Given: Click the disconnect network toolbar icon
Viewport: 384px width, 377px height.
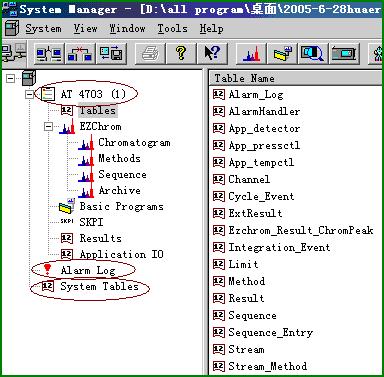Looking at the screenshot, I should click(80, 53).
